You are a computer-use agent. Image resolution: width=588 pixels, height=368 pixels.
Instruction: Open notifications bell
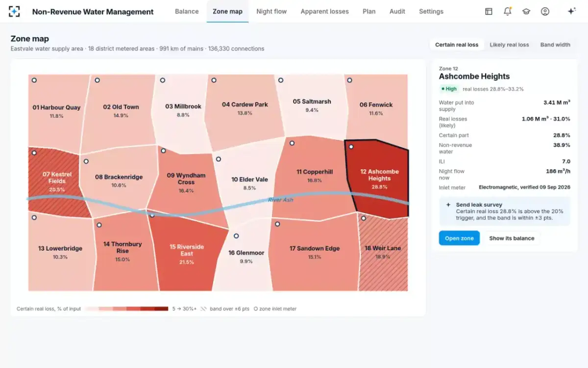[508, 11]
